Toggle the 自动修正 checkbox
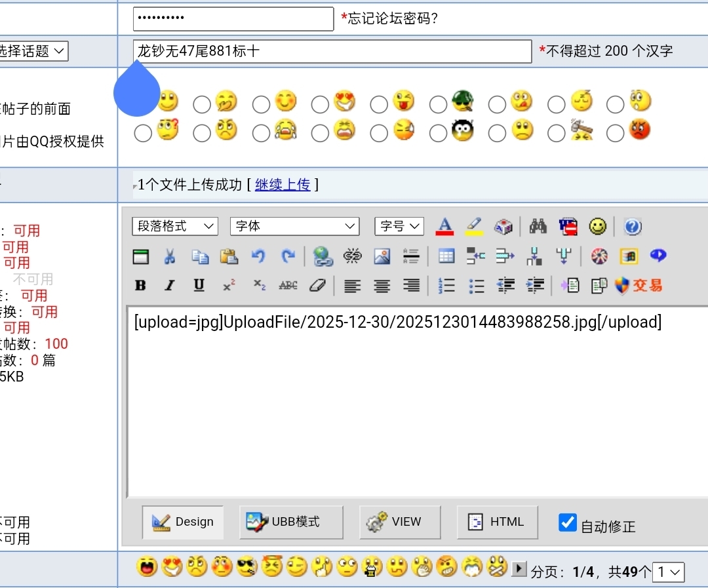The width and height of the screenshot is (708, 588). [x=567, y=522]
